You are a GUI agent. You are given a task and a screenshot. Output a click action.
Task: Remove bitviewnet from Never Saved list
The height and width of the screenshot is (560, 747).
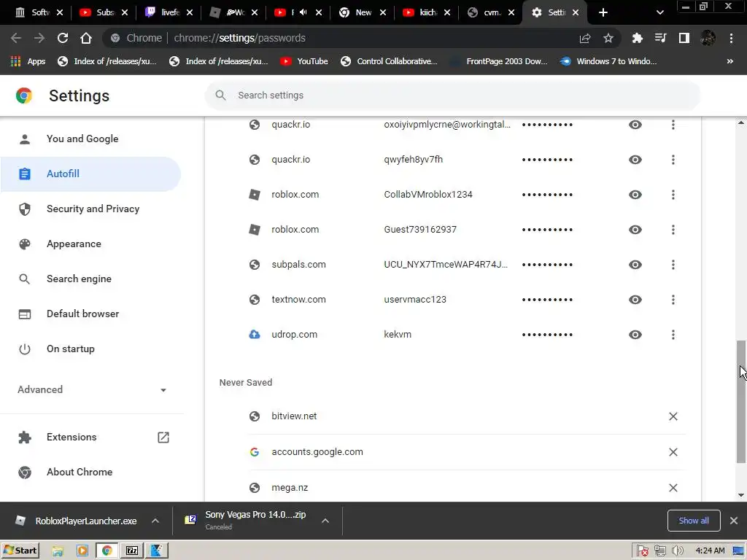[673, 416]
